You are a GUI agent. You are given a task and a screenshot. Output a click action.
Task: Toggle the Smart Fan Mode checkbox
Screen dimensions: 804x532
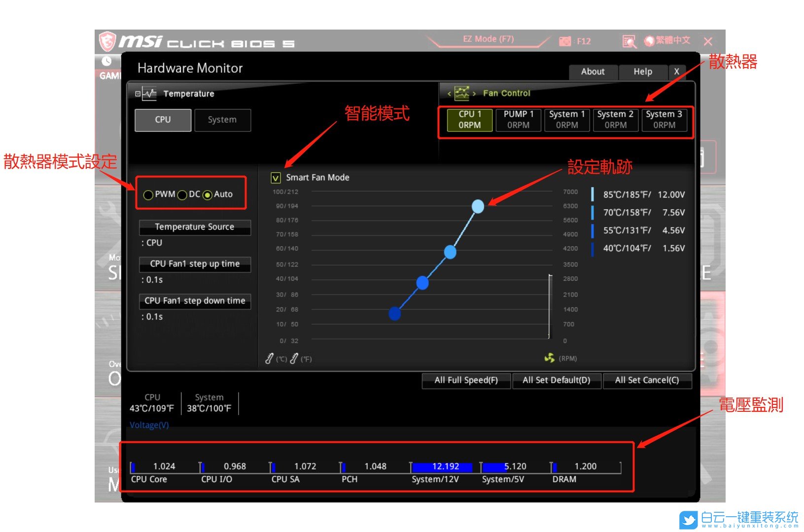coord(276,178)
